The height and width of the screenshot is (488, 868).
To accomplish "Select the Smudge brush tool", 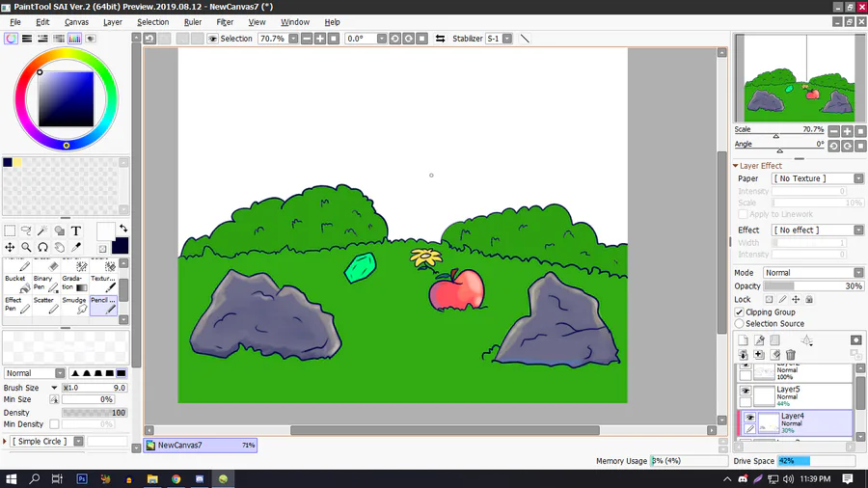I will (x=74, y=305).
